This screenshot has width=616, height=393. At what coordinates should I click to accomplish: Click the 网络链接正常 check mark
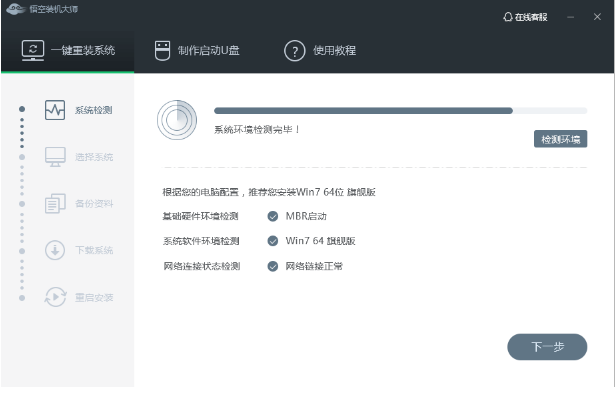coord(273,266)
